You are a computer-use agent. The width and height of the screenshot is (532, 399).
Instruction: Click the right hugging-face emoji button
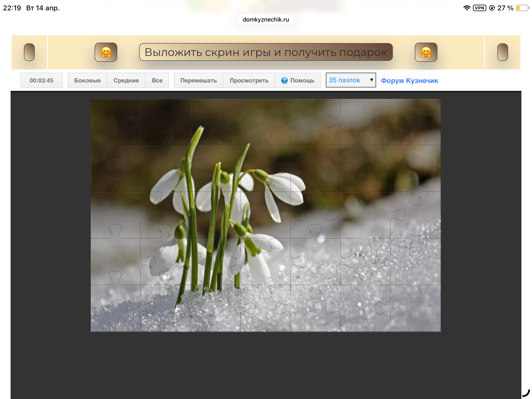[426, 52]
